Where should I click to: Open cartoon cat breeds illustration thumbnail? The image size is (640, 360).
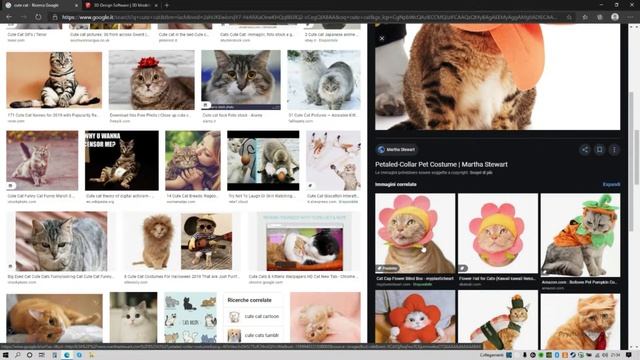coord(190,318)
